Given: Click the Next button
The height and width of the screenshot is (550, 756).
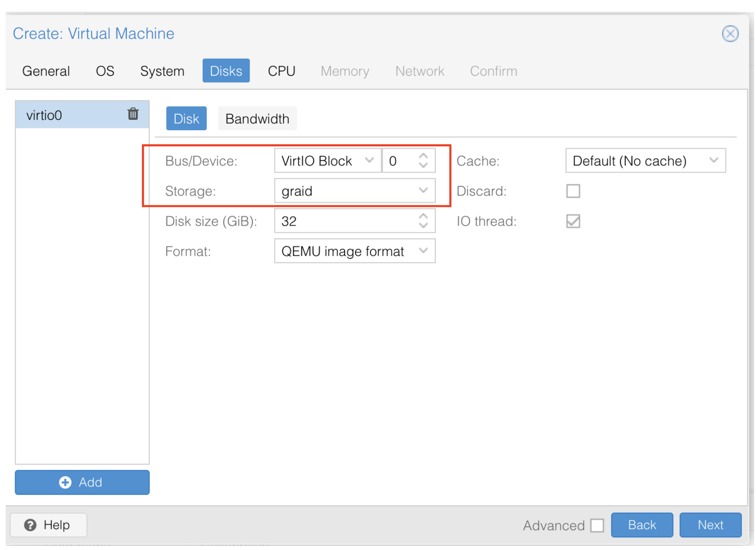Looking at the screenshot, I should click(710, 525).
